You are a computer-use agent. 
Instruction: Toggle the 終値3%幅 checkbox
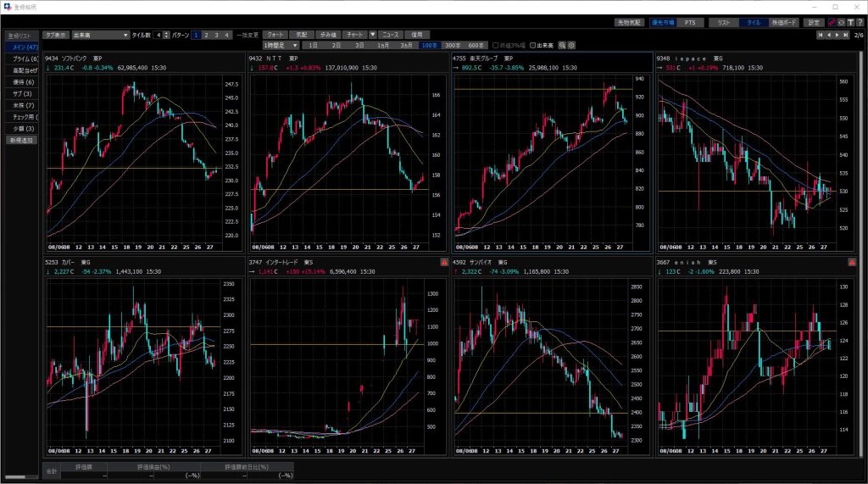(496, 45)
